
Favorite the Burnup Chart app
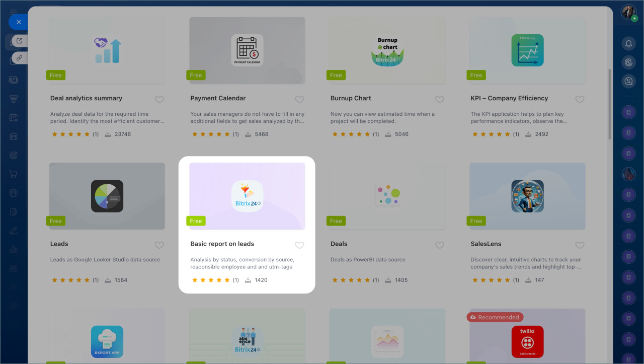point(440,100)
